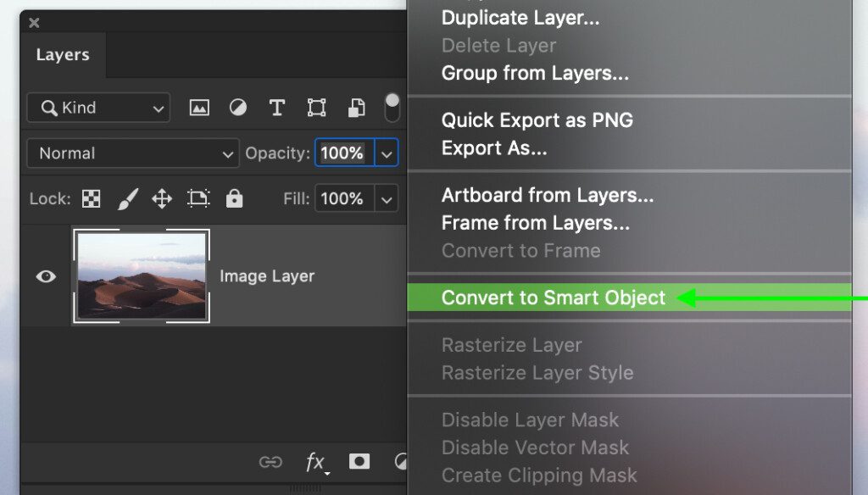The height and width of the screenshot is (495, 868).
Task: Filter layers by type layer icon
Action: coord(276,108)
